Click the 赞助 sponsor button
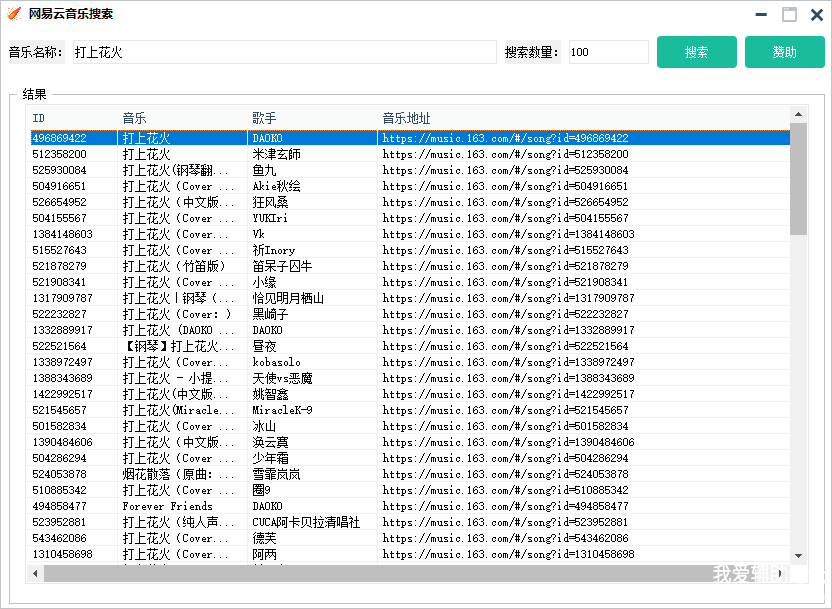This screenshot has width=832, height=609. pyautogui.click(x=784, y=52)
